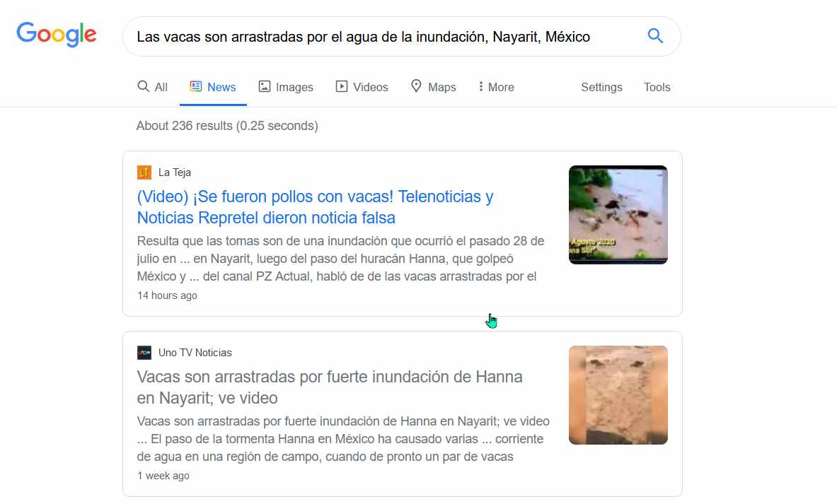Click the snippet starting 'Resulta que las tomas'
The image size is (837, 504).
[x=340, y=259]
